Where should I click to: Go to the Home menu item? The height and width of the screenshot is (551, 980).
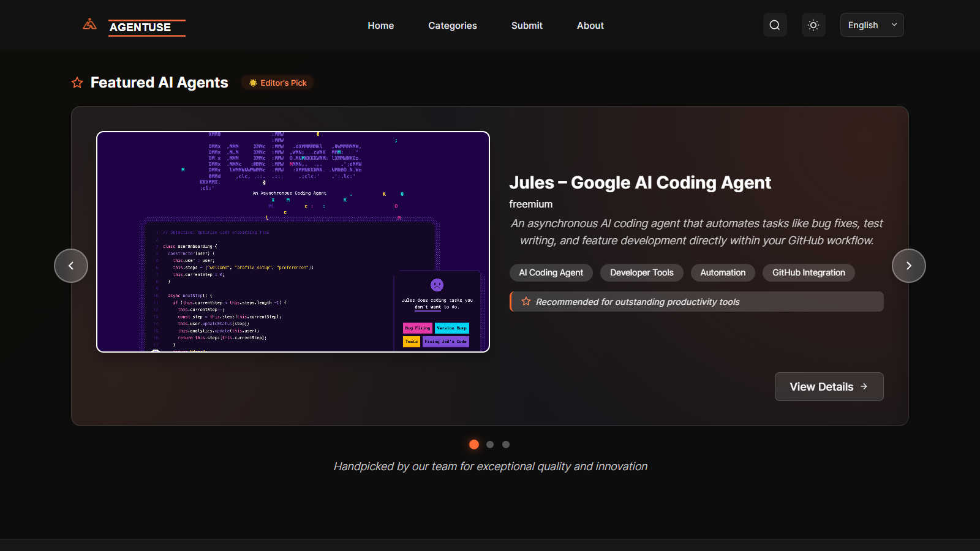(x=380, y=26)
